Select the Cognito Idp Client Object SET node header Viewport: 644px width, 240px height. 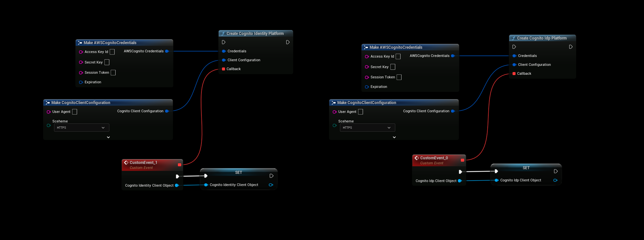[x=526, y=168]
